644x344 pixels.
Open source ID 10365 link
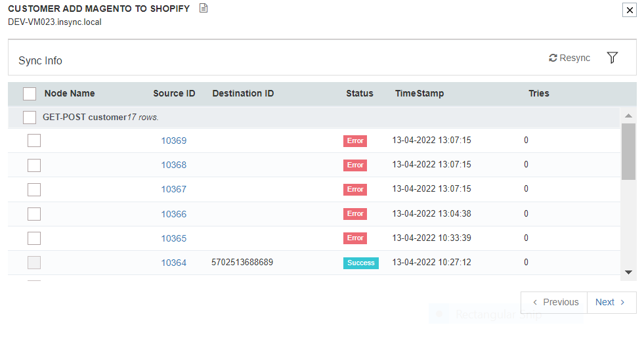[x=174, y=238]
